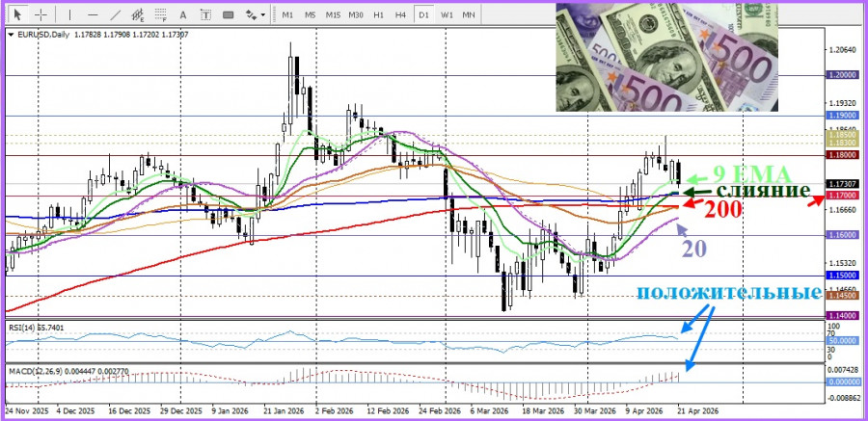Select the Cursor arrow tool

(x=17, y=14)
